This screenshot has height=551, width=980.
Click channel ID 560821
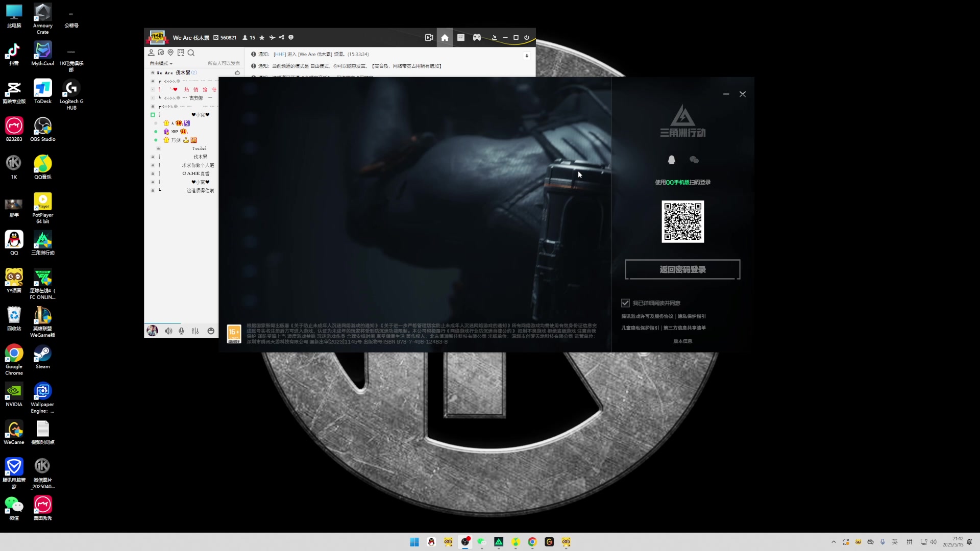(x=225, y=38)
